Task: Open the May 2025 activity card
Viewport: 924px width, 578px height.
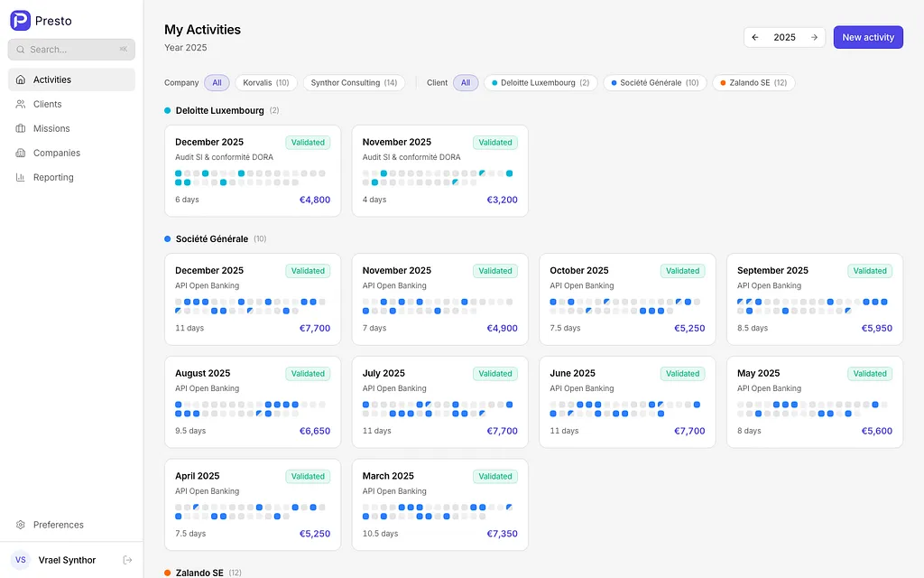Action: click(815, 402)
